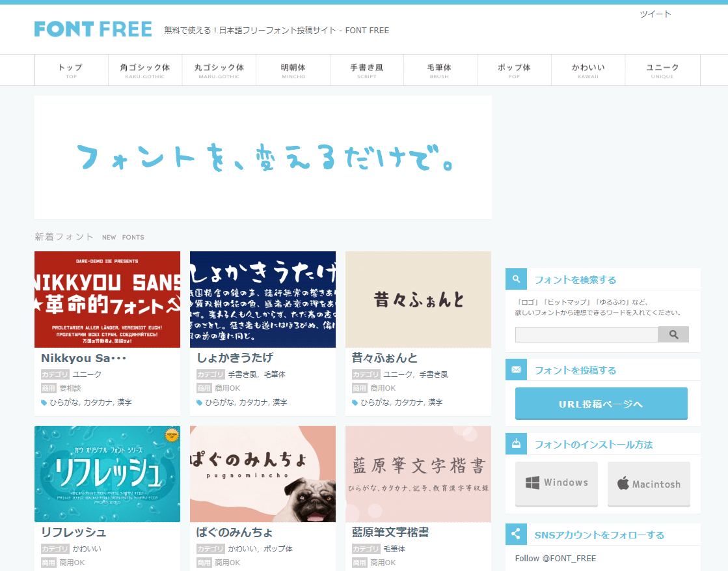Click 商用OK label under しょかきうたげ
728x571 pixels.
[228, 388]
